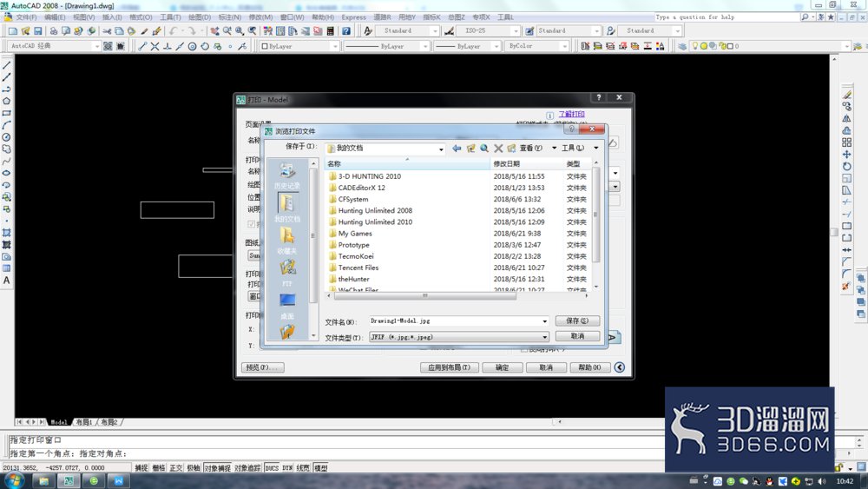
Task: Open the 工具(L) tools dropdown
Action: pos(580,148)
